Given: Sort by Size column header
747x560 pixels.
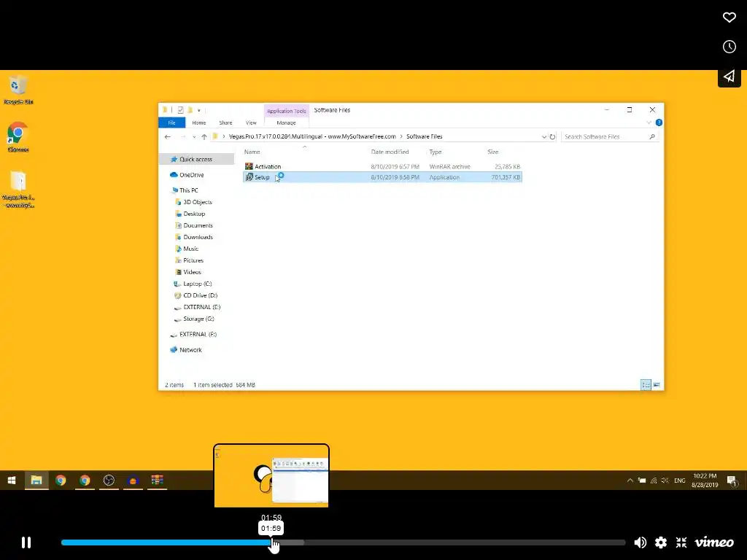Looking at the screenshot, I should coord(492,152).
